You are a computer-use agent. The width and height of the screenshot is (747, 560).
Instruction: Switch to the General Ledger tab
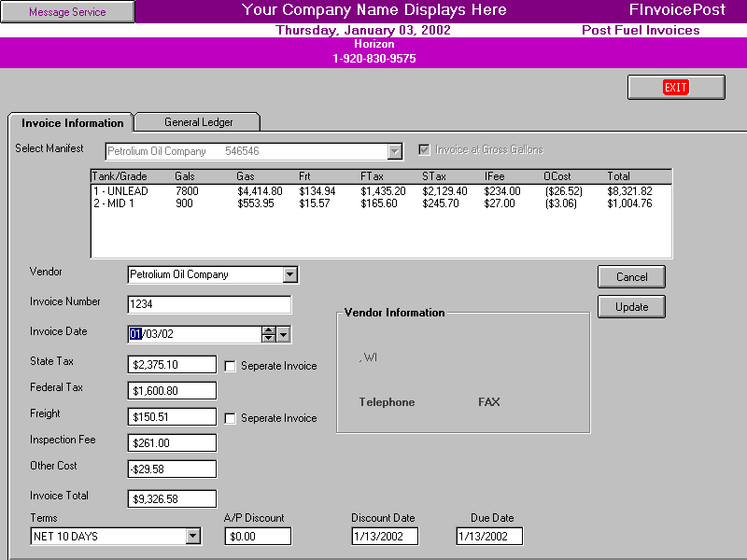[198, 122]
